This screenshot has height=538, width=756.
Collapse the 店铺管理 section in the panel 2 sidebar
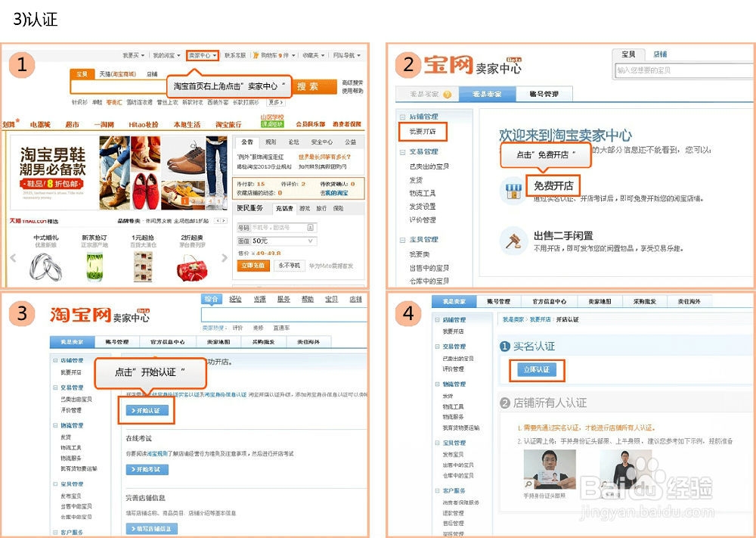coord(403,117)
